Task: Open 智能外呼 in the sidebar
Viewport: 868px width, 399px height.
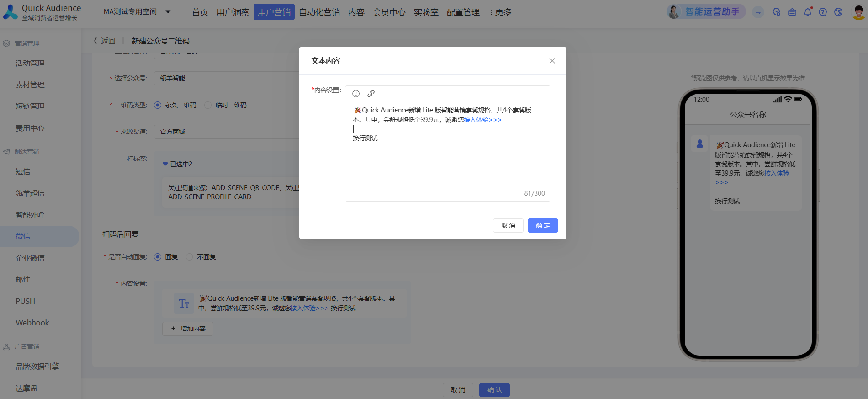Action: point(30,215)
